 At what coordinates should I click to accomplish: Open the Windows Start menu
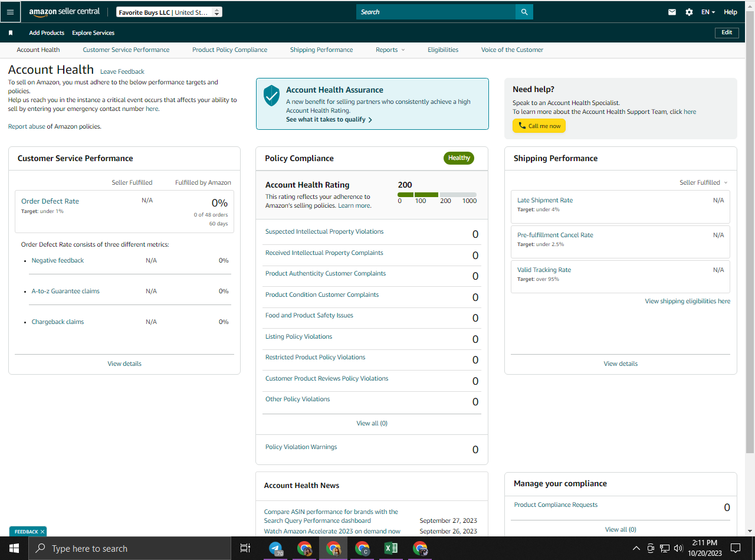[x=14, y=548]
